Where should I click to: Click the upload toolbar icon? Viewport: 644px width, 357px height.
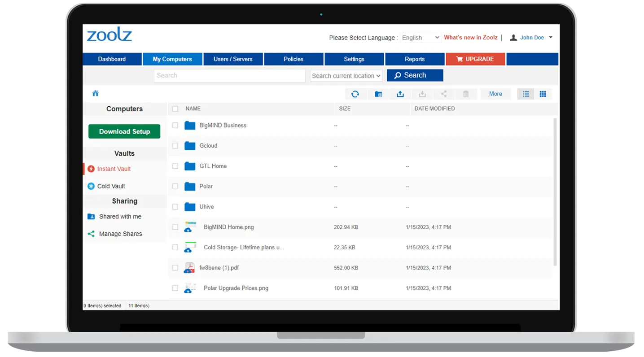tap(400, 94)
